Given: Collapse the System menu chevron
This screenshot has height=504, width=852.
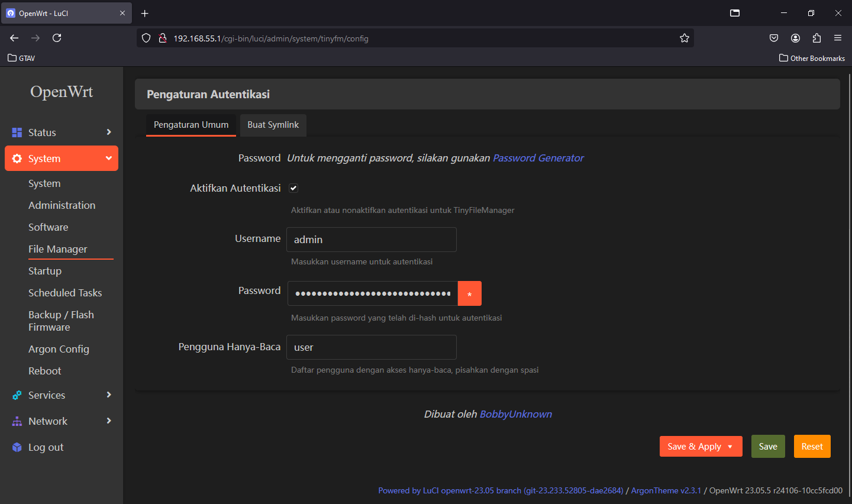Looking at the screenshot, I should [x=109, y=158].
